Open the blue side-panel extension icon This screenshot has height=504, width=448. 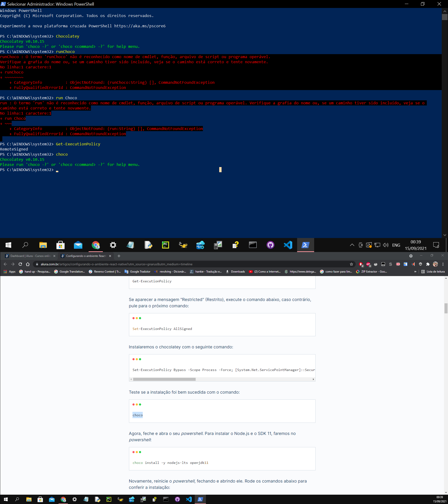pyautogui.click(x=406, y=264)
